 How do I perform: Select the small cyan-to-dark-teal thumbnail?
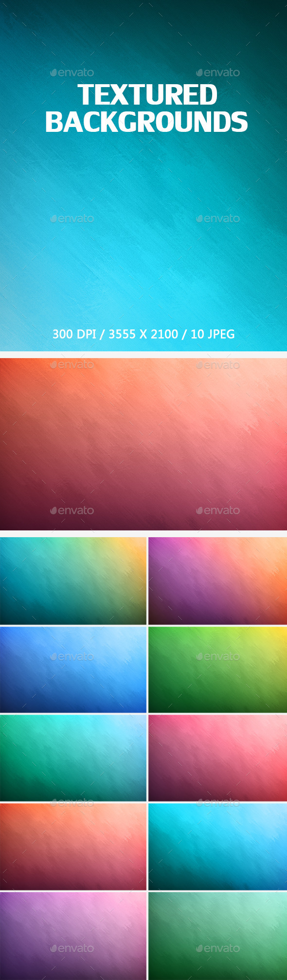[217, 846]
